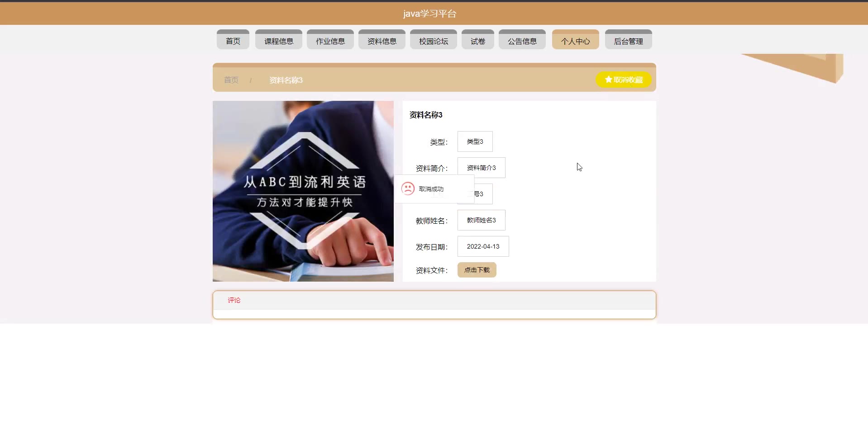The width and height of the screenshot is (868, 424).
Task: Open the 资料信息 navigation tab
Action: [382, 39]
